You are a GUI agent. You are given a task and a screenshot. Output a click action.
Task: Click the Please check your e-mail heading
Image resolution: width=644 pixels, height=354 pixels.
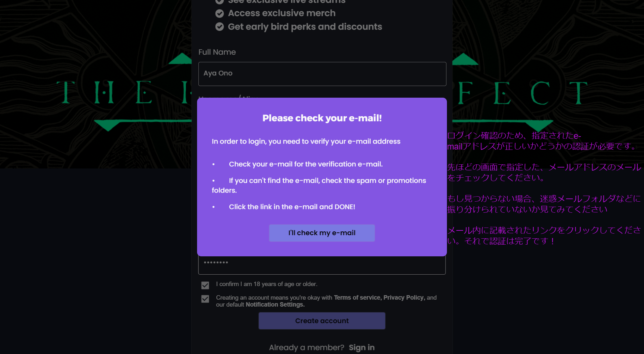(x=322, y=118)
